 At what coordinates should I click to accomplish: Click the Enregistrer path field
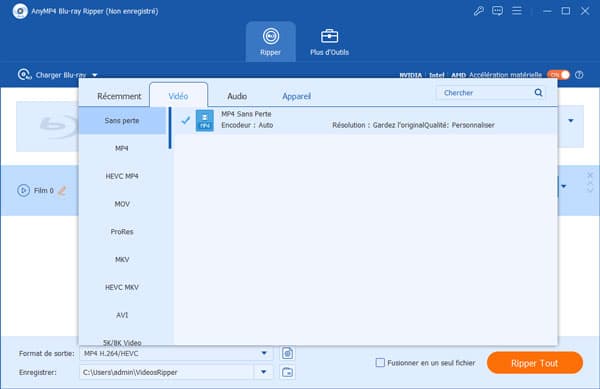click(x=167, y=372)
